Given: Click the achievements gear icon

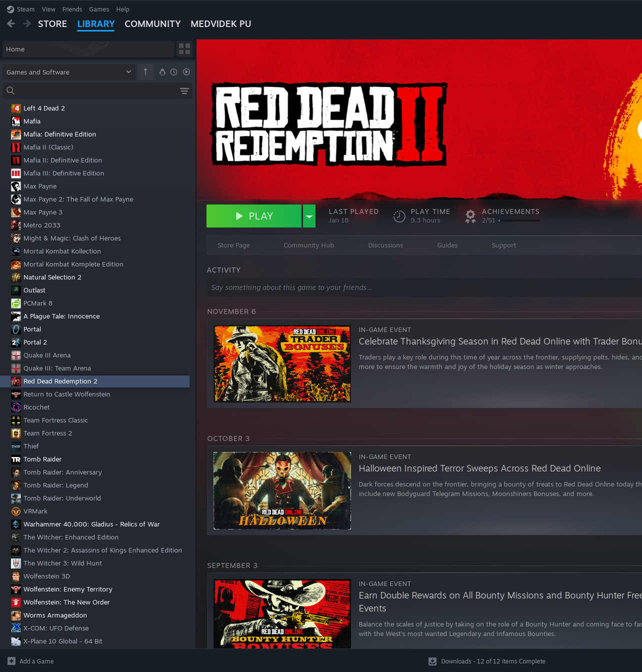Looking at the screenshot, I should pyautogui.click(x=470, y=216).
